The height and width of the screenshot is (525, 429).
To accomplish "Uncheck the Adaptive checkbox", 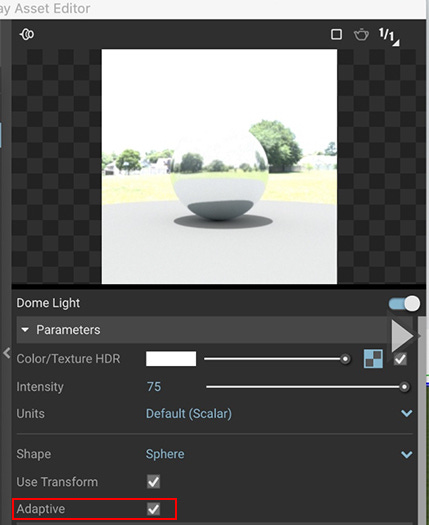I will pyautogui.click(x=153, y=509).
